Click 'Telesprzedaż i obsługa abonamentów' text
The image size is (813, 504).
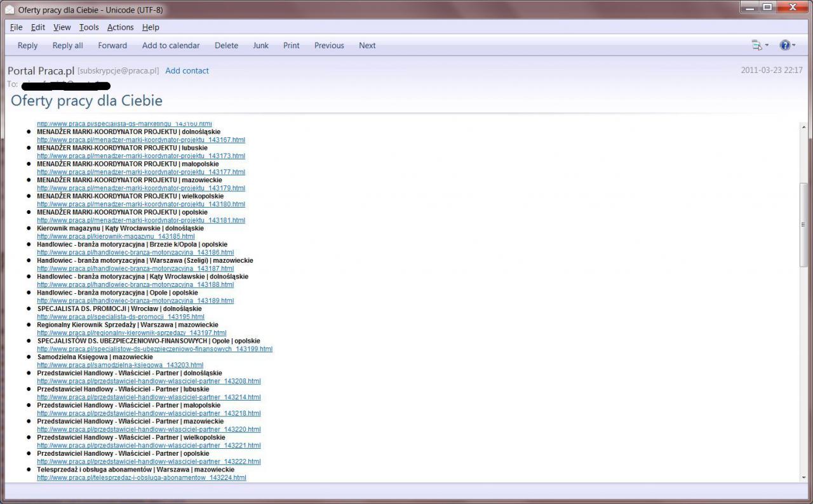[x=94, y=470]
